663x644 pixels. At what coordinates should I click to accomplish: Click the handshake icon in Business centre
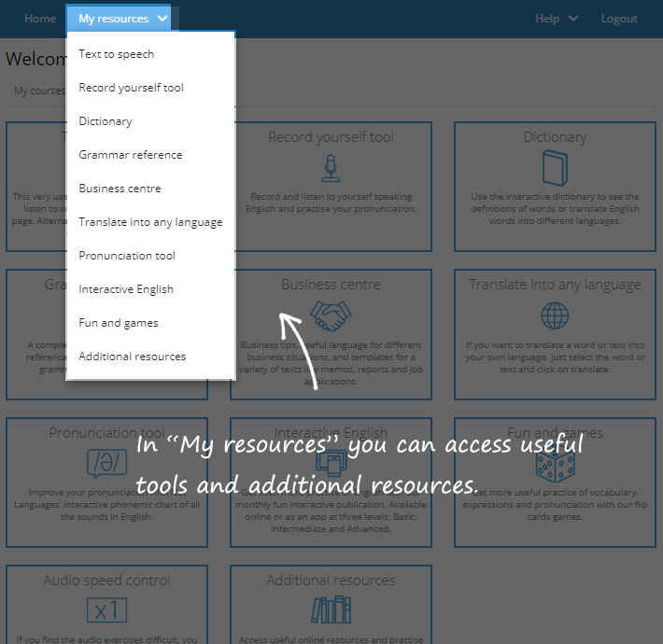[x=331, y=315]
